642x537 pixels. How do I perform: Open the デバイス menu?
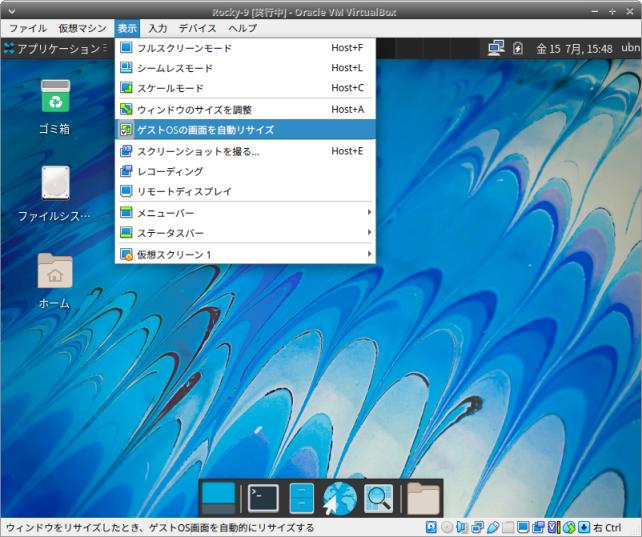pyautogui.click(x=197, y=28)
